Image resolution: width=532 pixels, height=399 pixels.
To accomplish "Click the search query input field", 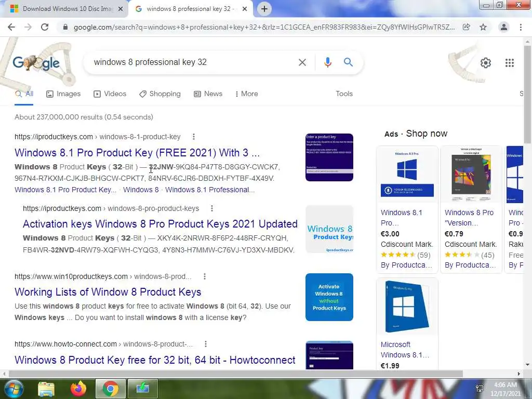I will tap(193, 62).
